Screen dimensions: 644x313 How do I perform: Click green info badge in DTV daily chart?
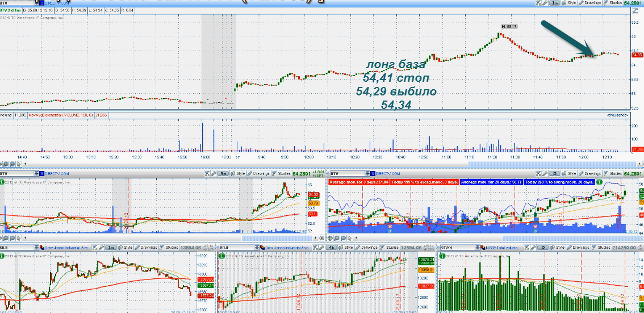(x=599, y=182)
